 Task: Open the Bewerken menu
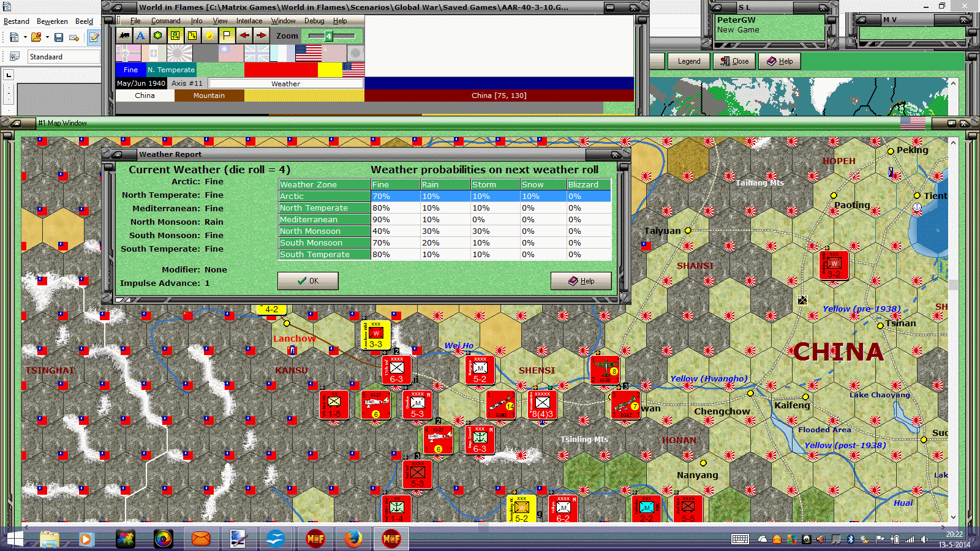[x=52, y=21]
